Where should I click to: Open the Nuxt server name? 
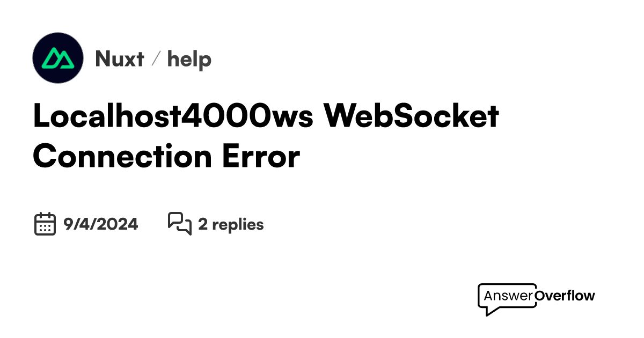tap(119, 58)
